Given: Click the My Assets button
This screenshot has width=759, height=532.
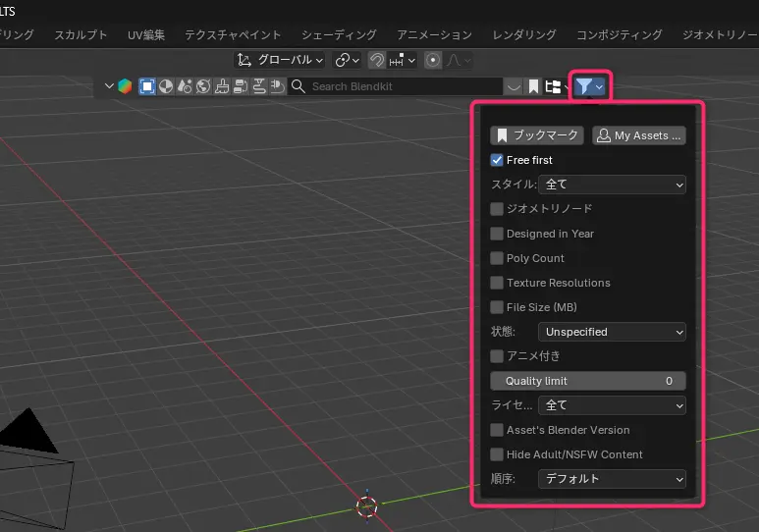Looking at the screenshot, I should tap(639, 135).
